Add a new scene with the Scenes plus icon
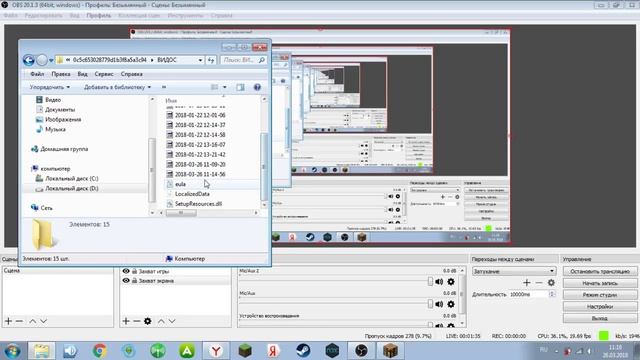The height and width of the screenshot is (360, 640). tap(8, 321)
